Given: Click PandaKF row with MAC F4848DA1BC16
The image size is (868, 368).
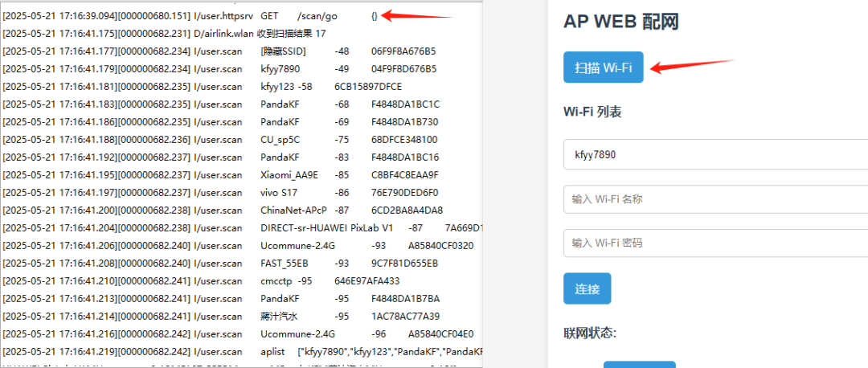Looking at the screenshot, I should click(x=221, y=157).
